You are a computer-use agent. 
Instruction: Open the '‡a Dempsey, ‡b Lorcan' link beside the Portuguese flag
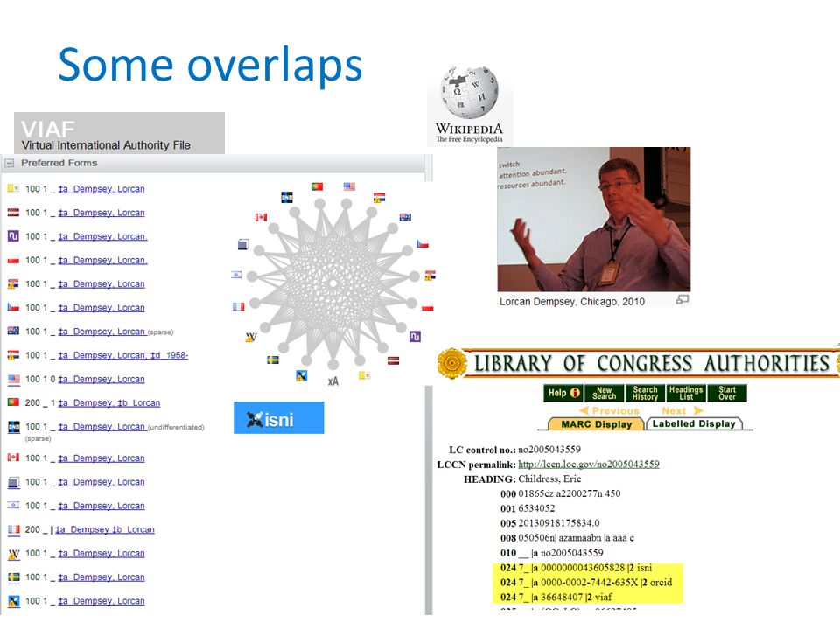109,402
